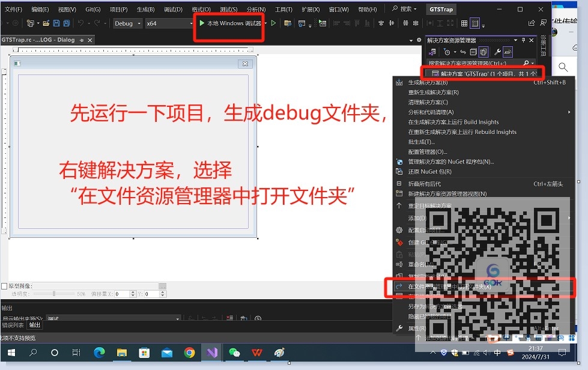The height and width of the screenshot is (370, 588).
Task: Click the Center Vertically icon in the dialog editor toolbar
Action: (x=392, y=23)
